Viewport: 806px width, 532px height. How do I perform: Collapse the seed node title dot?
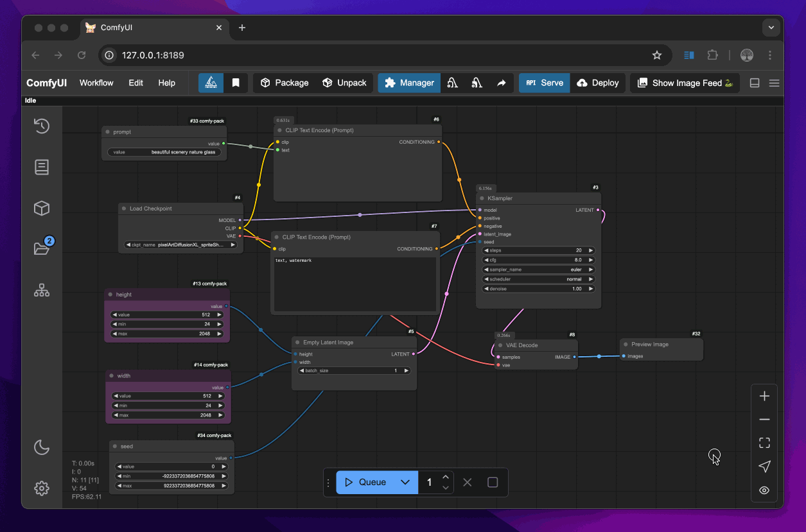point(114,446)
